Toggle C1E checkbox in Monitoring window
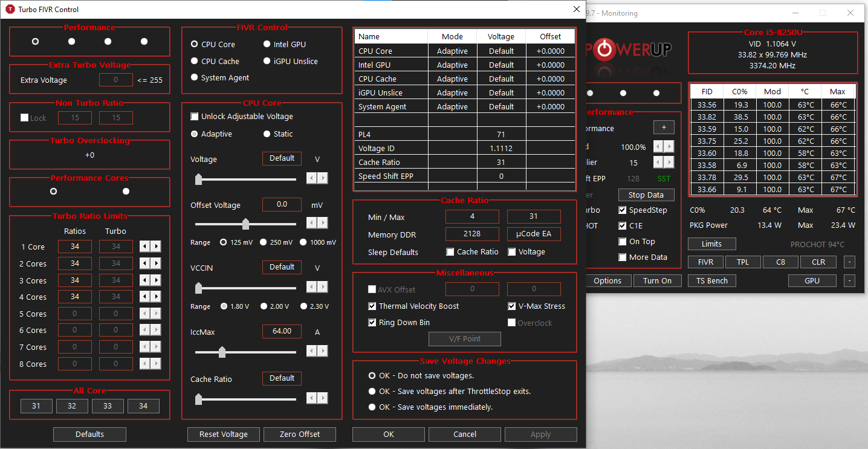Image resolution: width=868 pixels, height=449 pixels. coord(623,226)
